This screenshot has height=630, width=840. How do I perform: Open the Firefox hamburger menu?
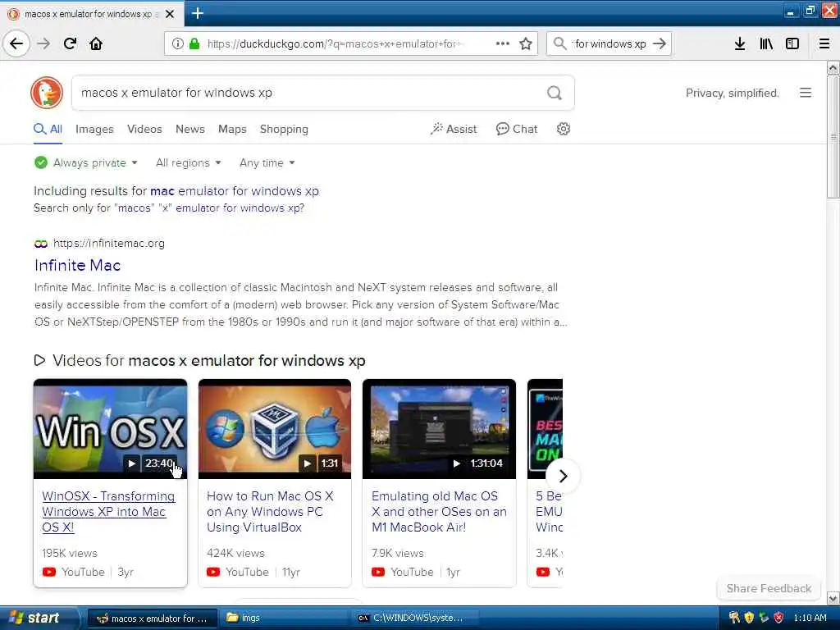pos(824,43)
